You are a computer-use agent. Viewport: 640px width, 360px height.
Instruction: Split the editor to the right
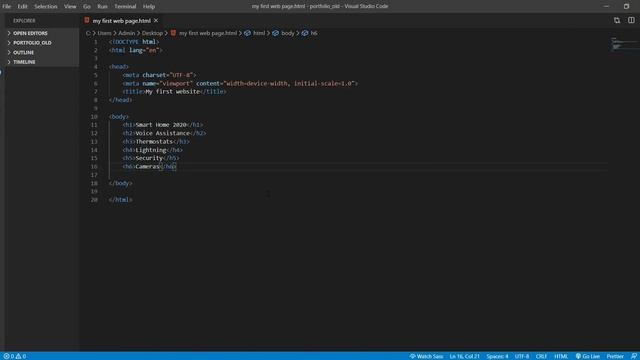tap(631, 20)
